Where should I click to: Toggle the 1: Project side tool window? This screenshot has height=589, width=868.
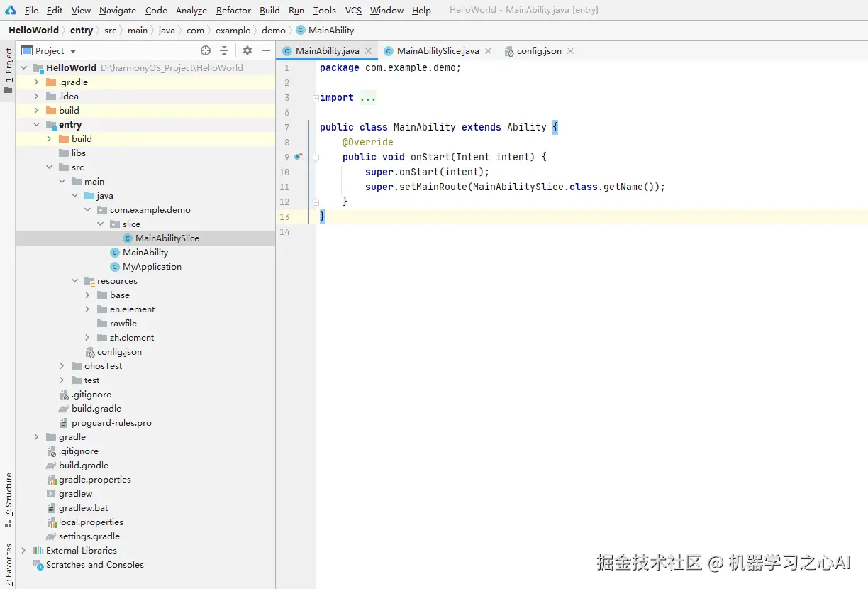pyautogui.click(x=8, y=71)
